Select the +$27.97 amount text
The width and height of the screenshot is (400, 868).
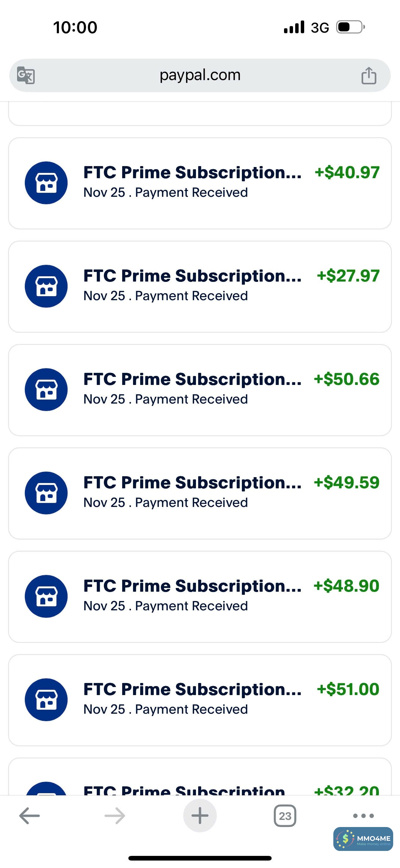point(348,276)
